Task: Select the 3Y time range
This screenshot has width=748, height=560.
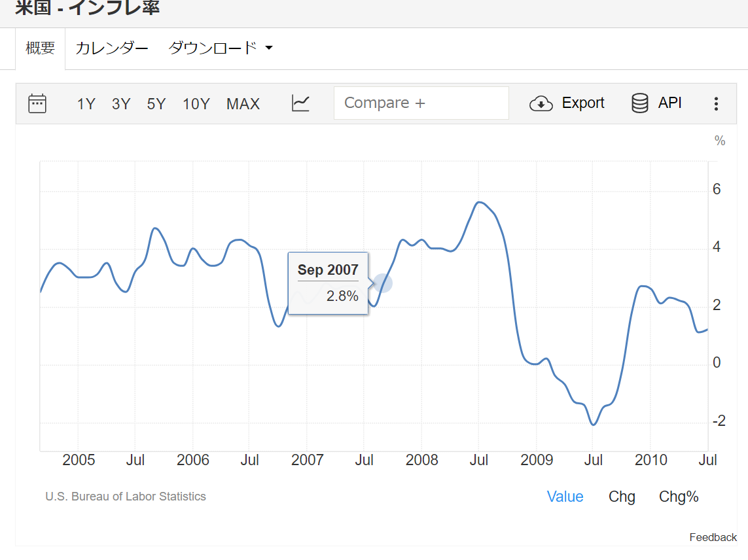Action: pyautogui.click(x=121, y=104)
